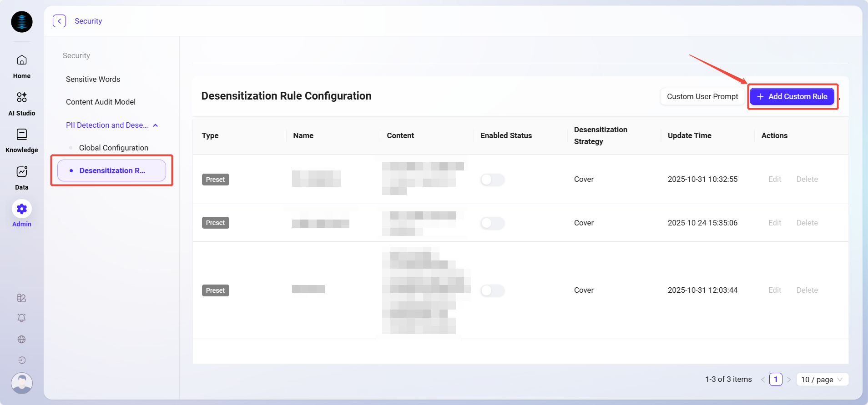This screenshot has width=868, height=405.
Task: Open the user avatar profile
Action: click(x=21, y=383)
